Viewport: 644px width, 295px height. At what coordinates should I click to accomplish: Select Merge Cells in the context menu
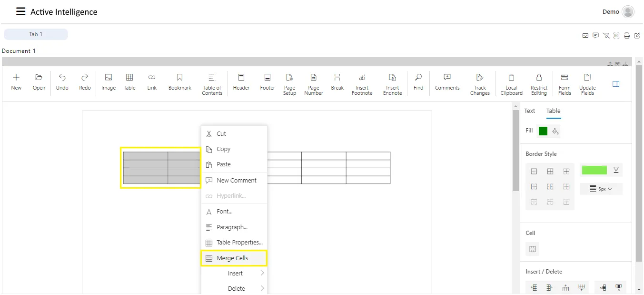coord(234,258)
